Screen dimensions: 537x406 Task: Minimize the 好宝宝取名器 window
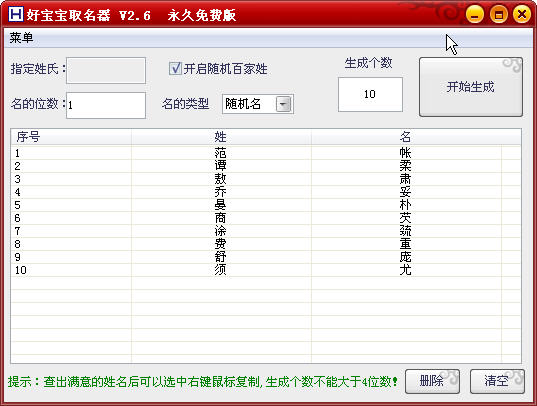475,14
